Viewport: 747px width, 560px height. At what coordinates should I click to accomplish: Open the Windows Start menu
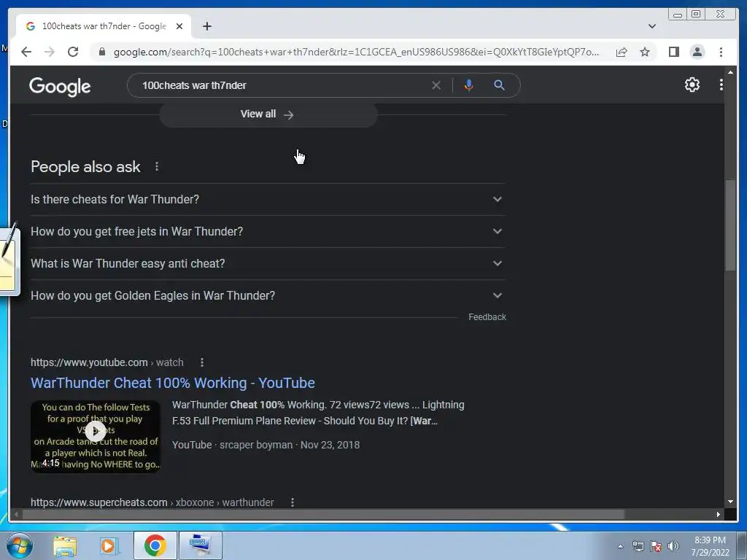coord(19,545)
